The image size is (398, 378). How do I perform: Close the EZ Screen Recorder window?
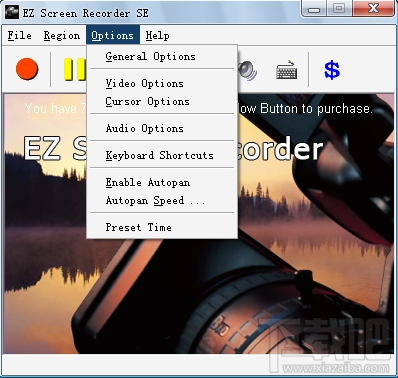(x=373, y=9)
